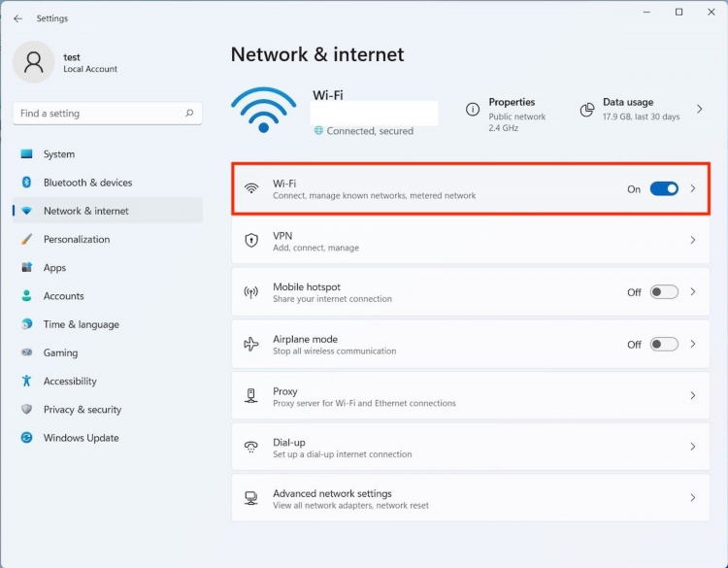Select System in the sidebar
This screenshot has height=568, width=728.
click(108, 153)
